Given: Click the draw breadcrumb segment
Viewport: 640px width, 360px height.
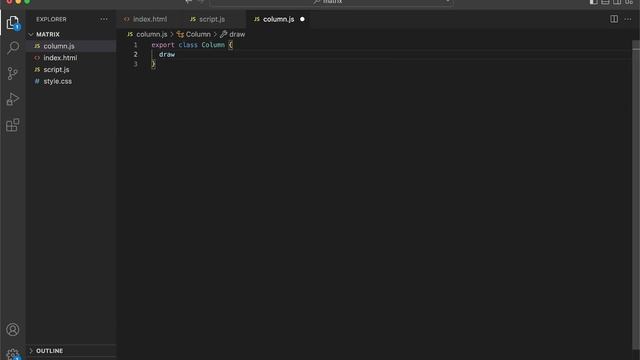Looking at the screenshot, I should point(233,34).
